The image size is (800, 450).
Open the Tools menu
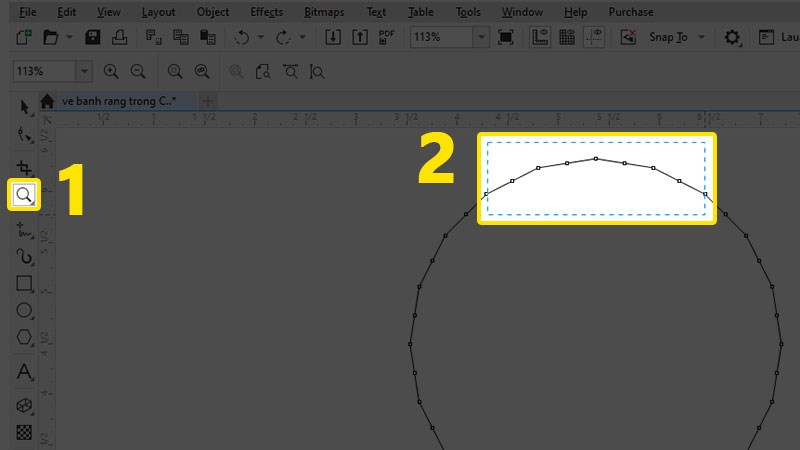pyautogui.click(x=468, y=12)
